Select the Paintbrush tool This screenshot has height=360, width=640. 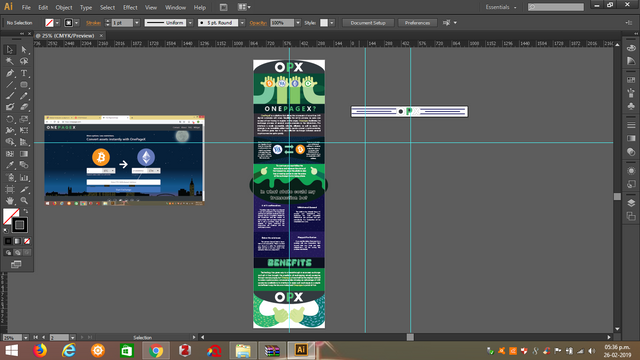(x=10, y=96)
